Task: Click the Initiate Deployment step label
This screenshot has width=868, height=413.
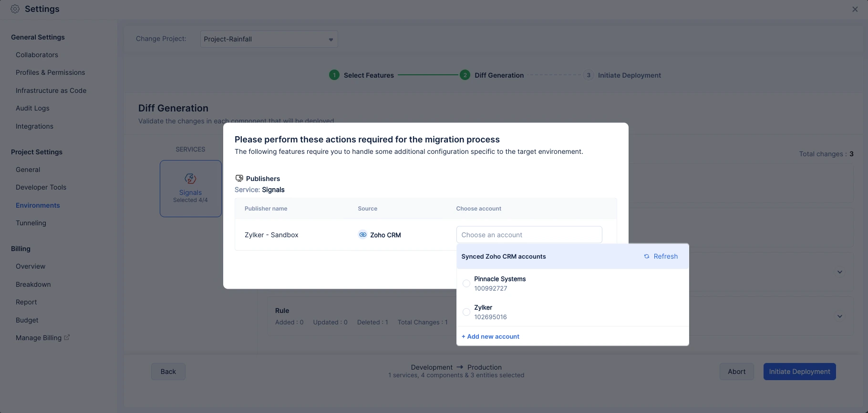Action: (629, 75)
